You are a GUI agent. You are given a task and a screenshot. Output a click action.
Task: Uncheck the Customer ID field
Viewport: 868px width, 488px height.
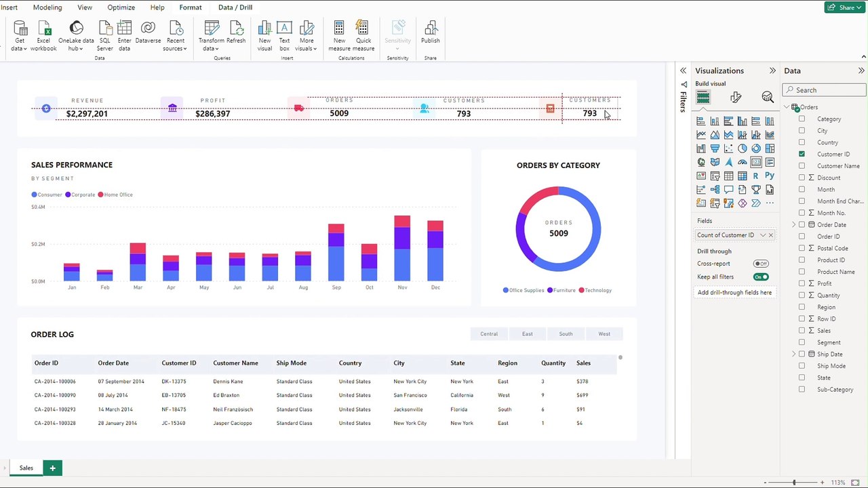tap(802, 154)
